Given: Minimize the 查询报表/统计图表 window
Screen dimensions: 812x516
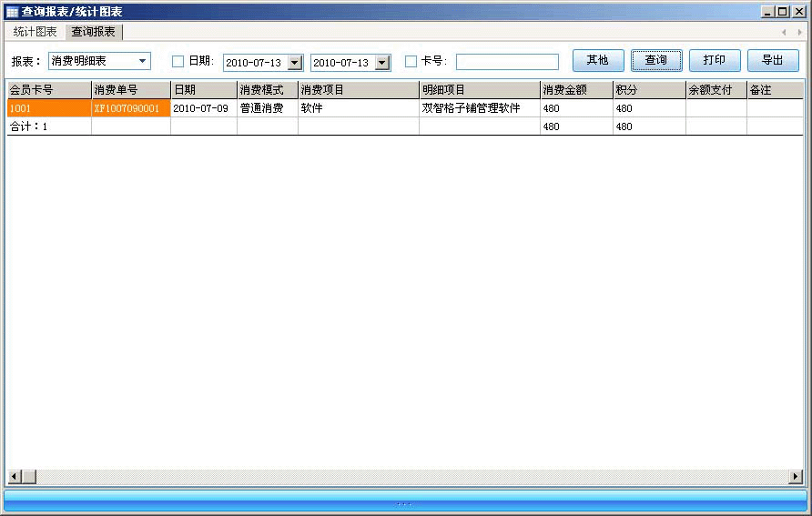Looking at the screenshot, I should (x=768, y=12).
